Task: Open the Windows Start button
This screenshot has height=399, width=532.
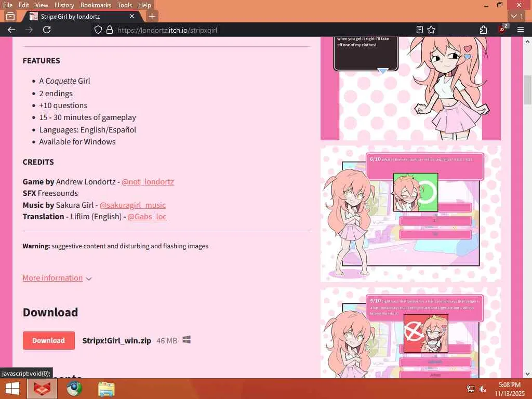Action: tap(12, 389)
